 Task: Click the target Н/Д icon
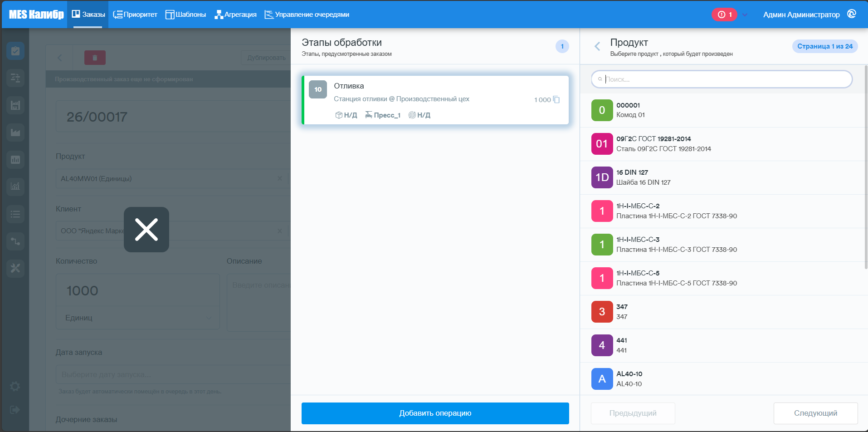pos(412,115)
